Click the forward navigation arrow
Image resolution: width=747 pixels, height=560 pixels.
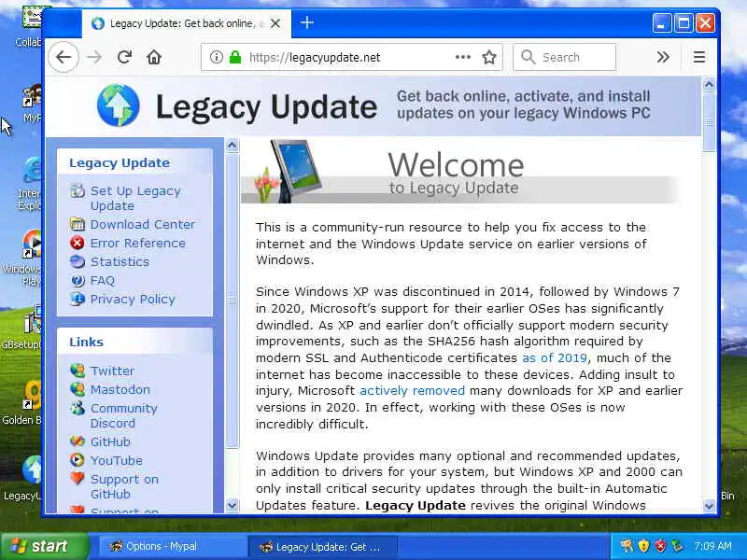[x=94, y=58]
